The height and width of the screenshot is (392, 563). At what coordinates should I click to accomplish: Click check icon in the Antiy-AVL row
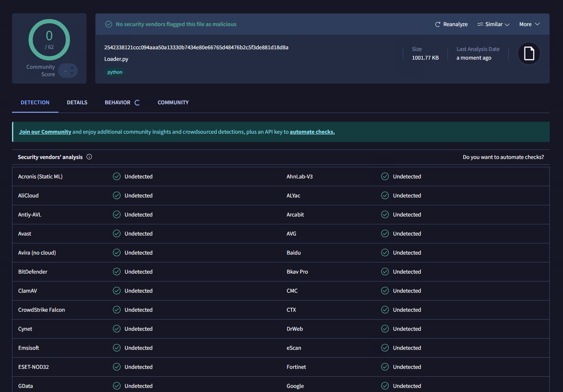point(117,214)
